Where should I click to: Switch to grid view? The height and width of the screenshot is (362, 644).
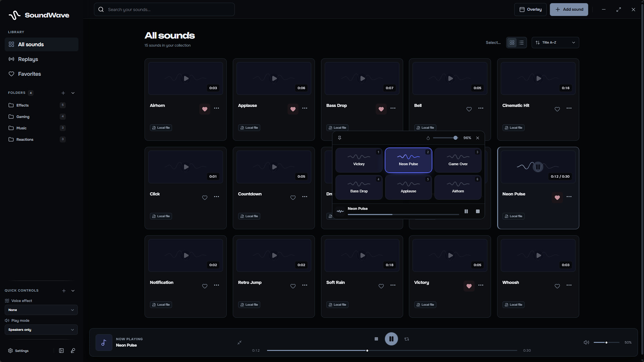coord(512,43)
